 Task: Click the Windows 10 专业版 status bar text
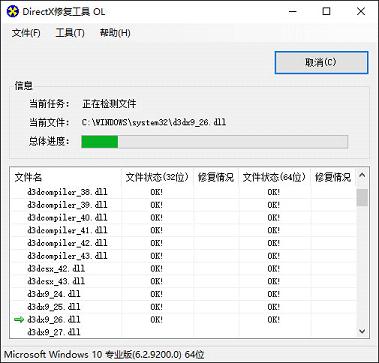(x=104, y=354)
